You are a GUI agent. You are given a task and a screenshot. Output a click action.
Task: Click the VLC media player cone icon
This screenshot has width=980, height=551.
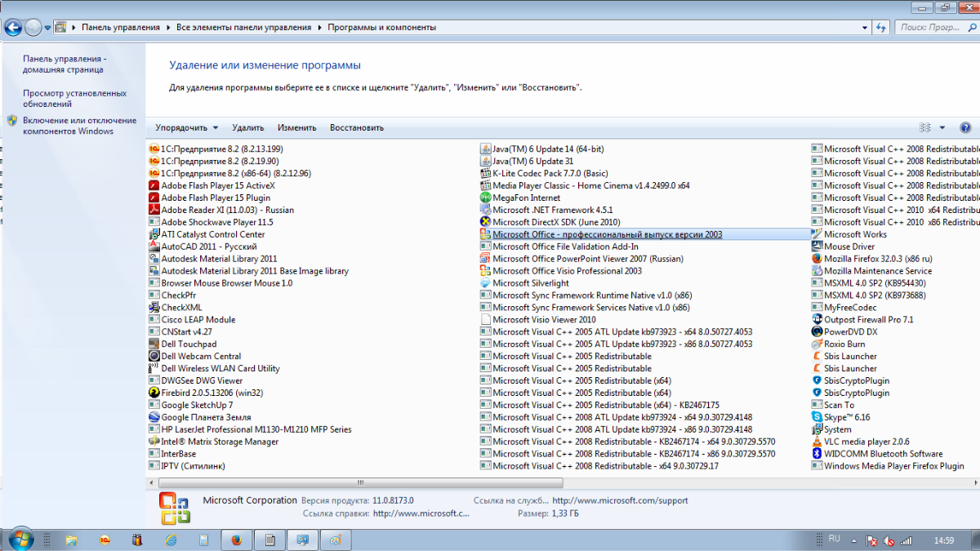(817, 442)
